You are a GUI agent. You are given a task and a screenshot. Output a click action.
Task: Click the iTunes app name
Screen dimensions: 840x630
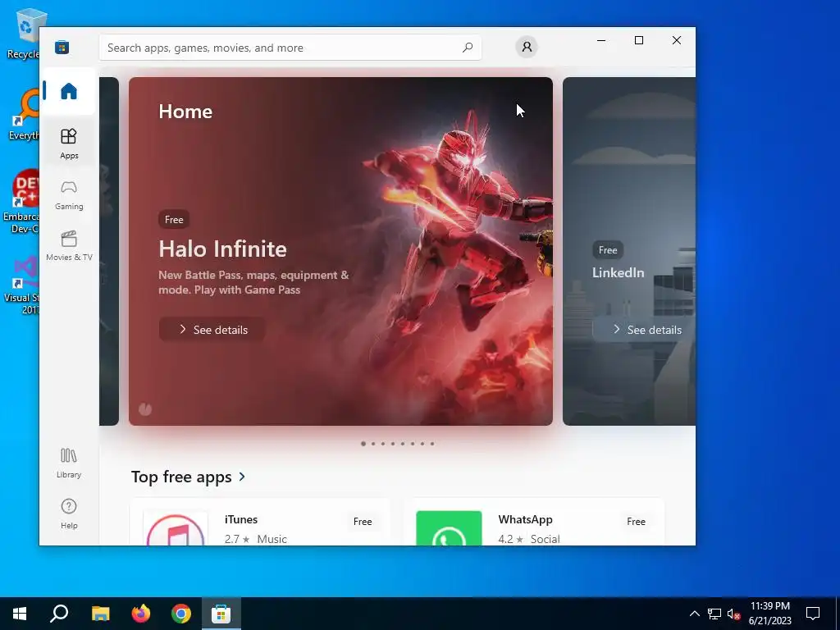tap(241, 519)
